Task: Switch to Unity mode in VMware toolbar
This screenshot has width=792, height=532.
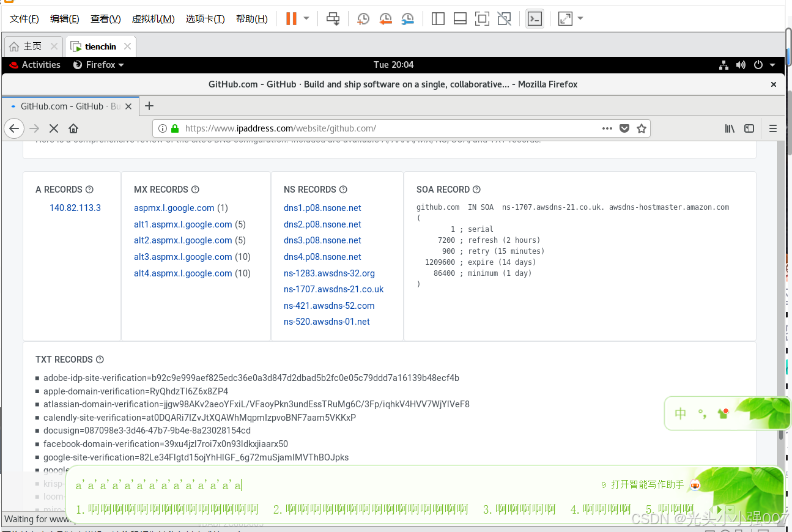Action: pyautogui.click(x=504, y=19)
